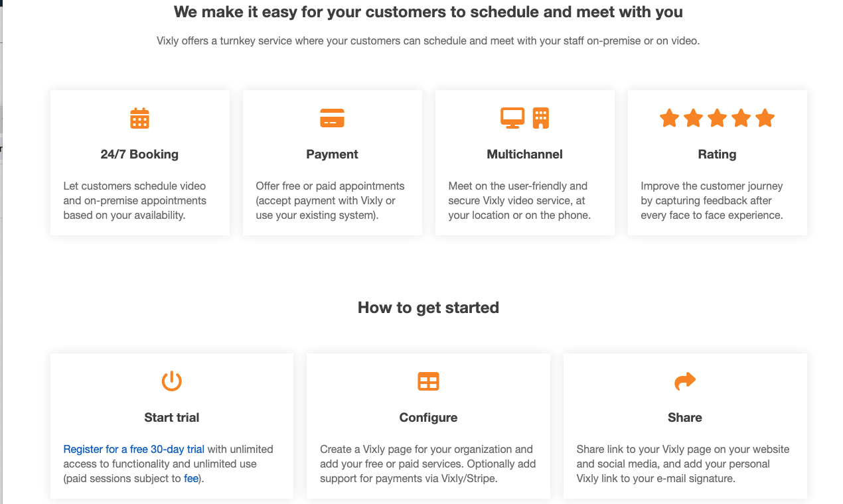
Task: Click the Multichannel building icon
Action: tap(541, 118)
